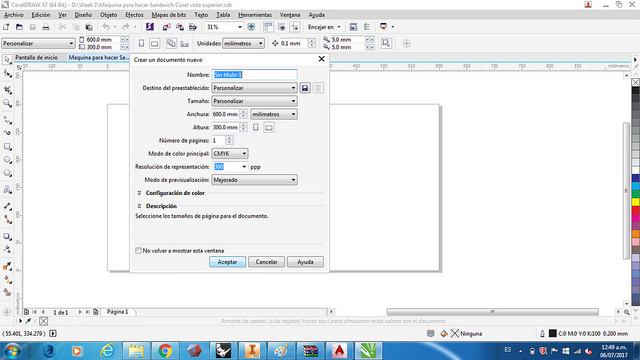Click the 'Número de páginas' field
640x360 pixels.
click(x=218, y=140)
